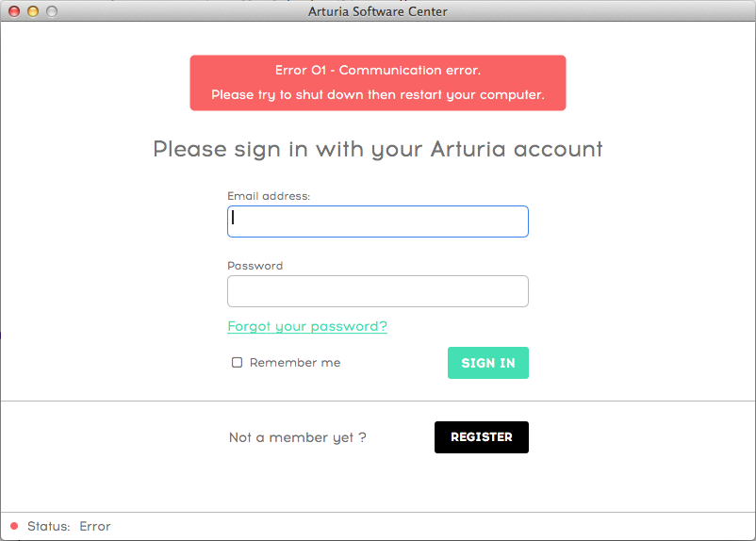
Task: Click the greyed-out zoom window button
Action: click(52, 11)
